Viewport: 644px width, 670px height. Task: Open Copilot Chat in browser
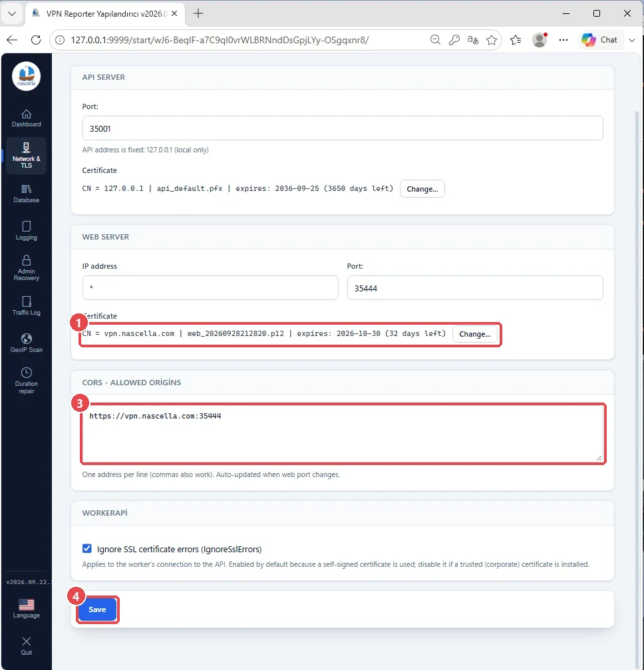click(599, 40)
